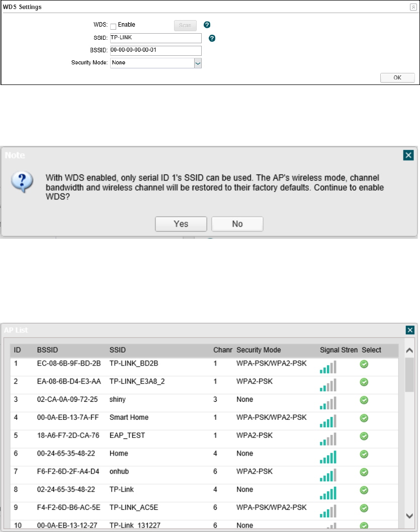Select TP-LINK_AC5E AP check icon
The width and height of the screenshot is (420, 532).
[x=364, y=508]
